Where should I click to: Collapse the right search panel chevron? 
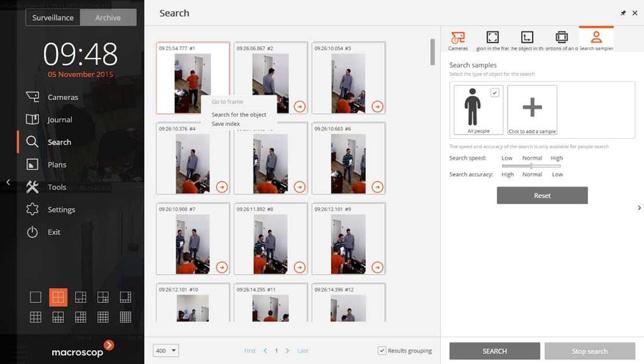coord(639,208)
